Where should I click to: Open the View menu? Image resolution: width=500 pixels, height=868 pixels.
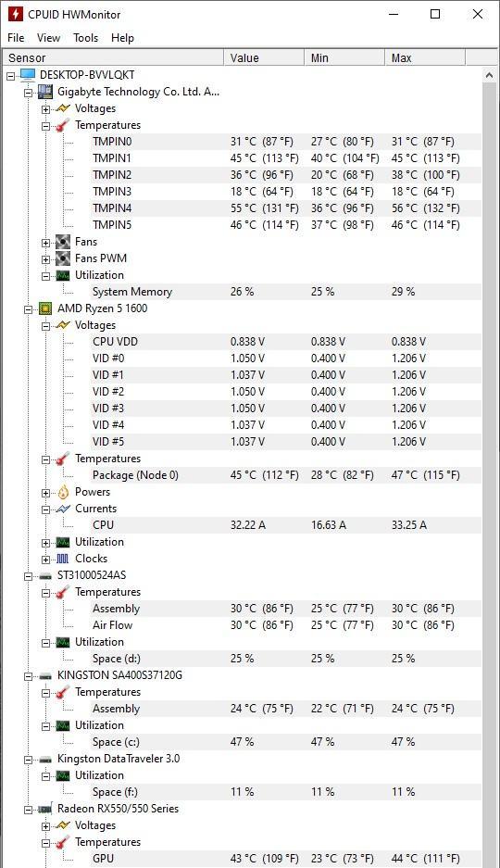click(48, 38)
